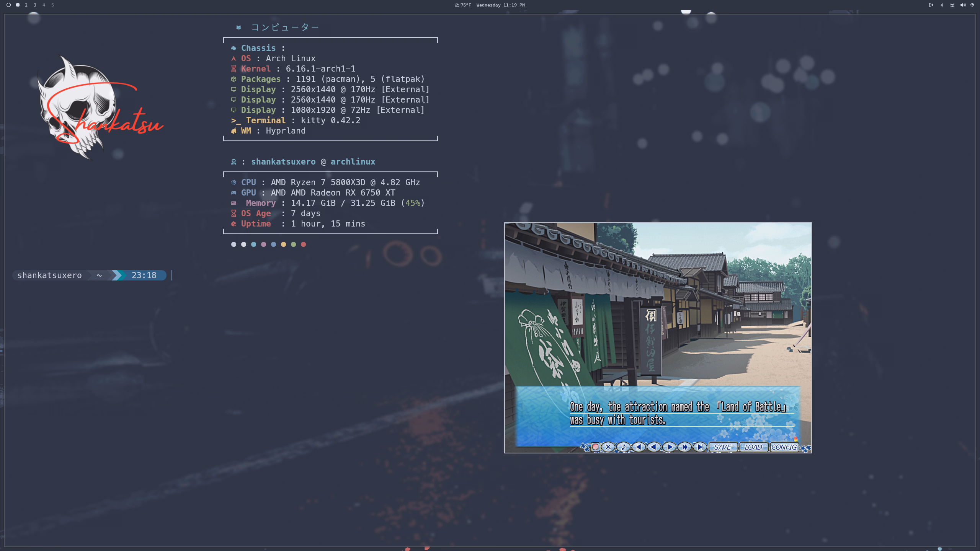Jump to previous scene with skip-back button
Screen dimensions: 980x551
tap(639, 447)
